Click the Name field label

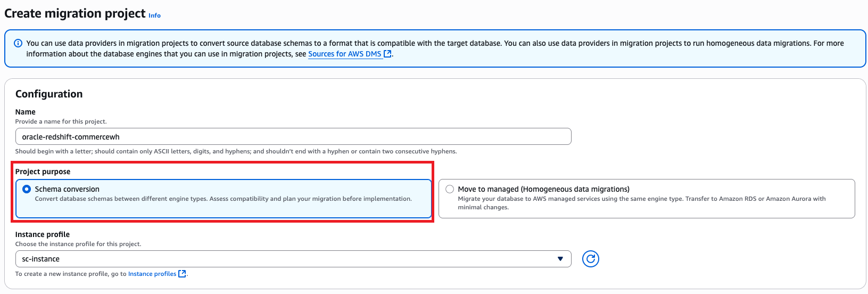(x=26, y=112)
